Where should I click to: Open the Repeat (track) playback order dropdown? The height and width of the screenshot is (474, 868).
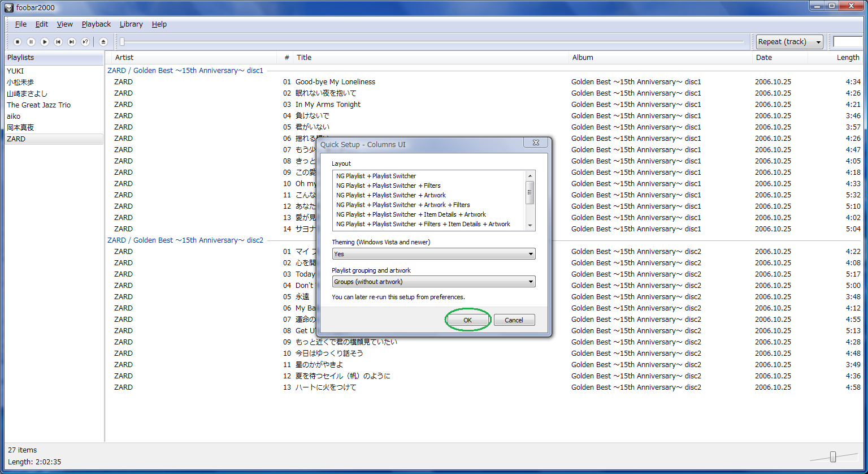point(790,42)
